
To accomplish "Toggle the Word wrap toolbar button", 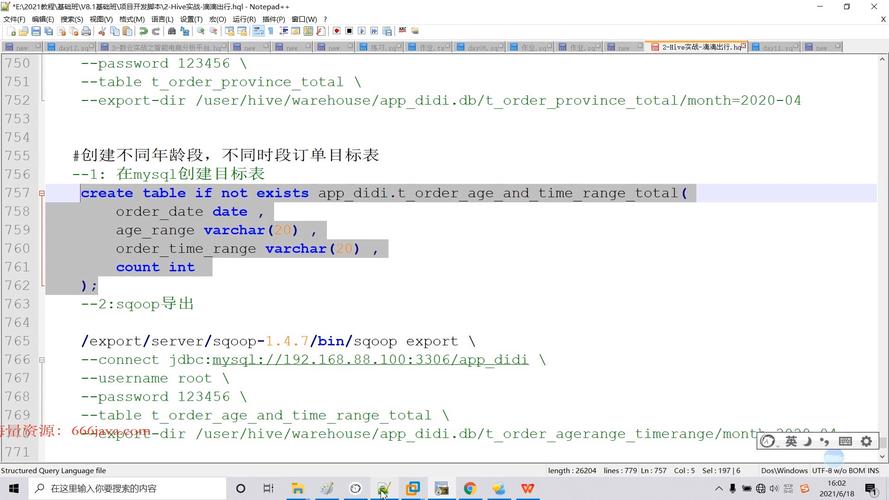I will tap(259, 31).
